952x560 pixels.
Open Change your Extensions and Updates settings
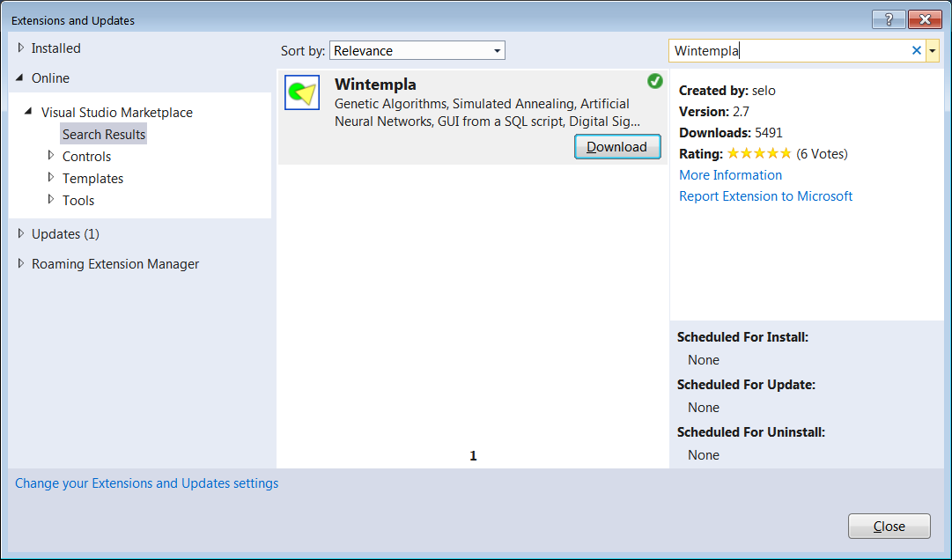click(147, 483)
